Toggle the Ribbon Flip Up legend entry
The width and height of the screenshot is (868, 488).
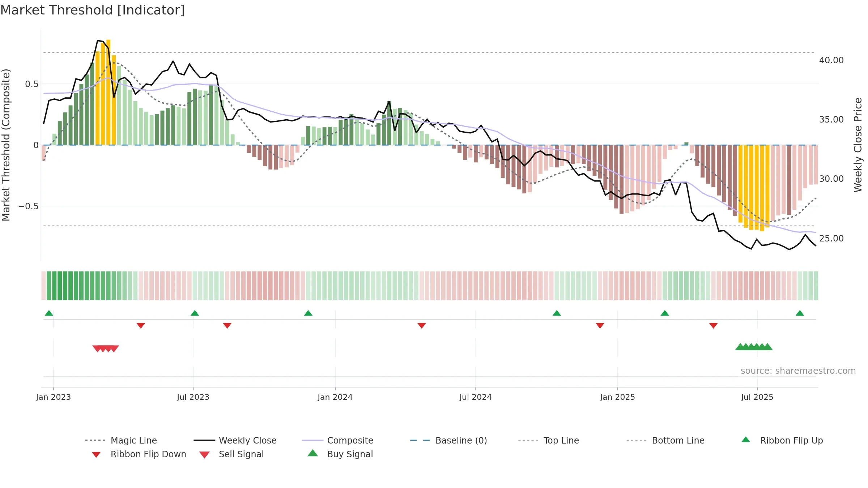point(782,440)
